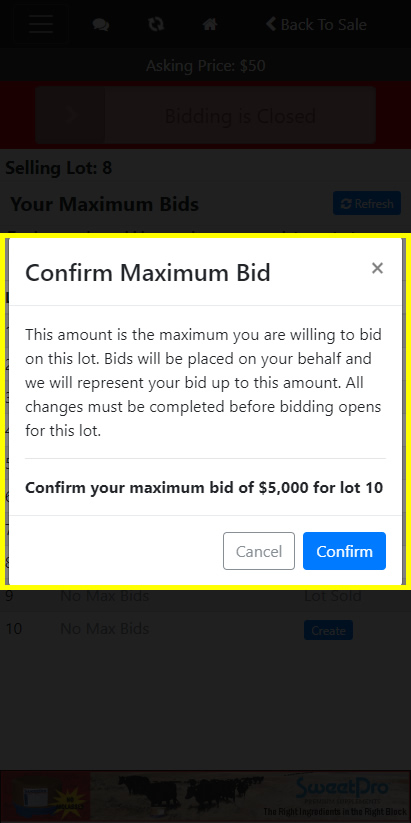Go to the home icon
The width and height of the screenshot is (411, 823).
(210, 24)
